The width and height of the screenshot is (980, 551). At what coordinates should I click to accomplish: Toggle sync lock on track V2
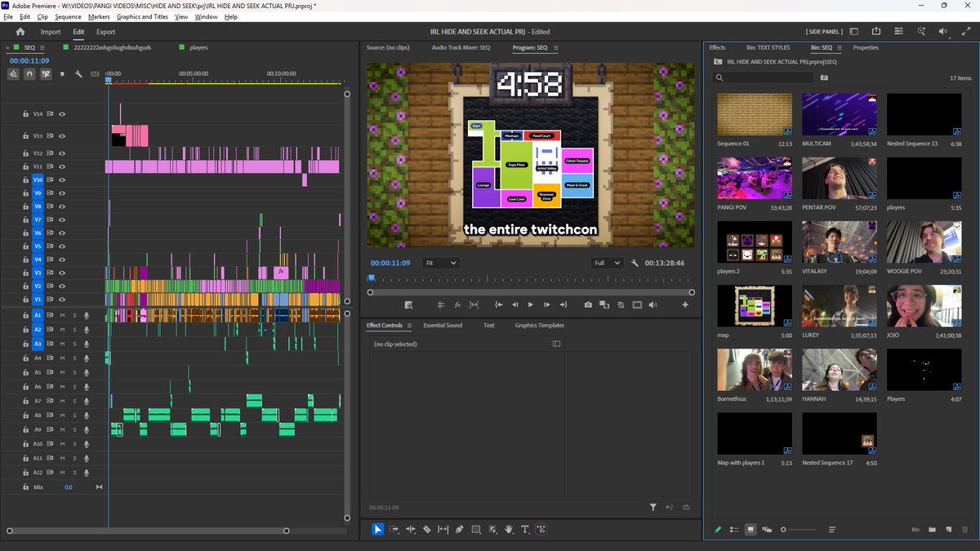click(50, 287)
